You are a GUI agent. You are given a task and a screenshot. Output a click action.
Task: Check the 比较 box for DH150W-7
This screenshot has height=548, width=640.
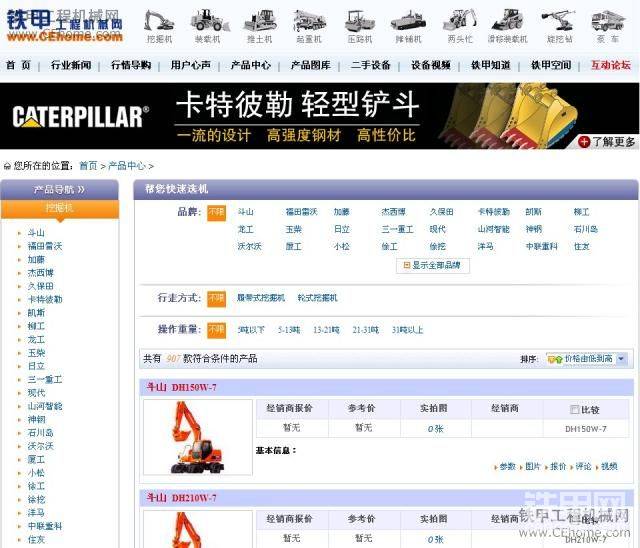coord(574,409)
